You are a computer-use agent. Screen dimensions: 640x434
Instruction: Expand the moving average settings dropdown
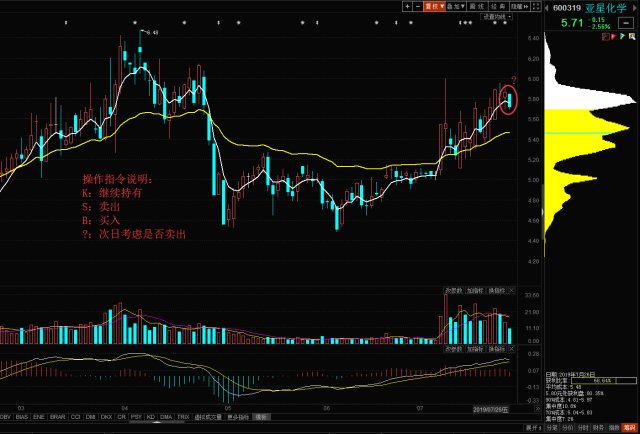498,17
